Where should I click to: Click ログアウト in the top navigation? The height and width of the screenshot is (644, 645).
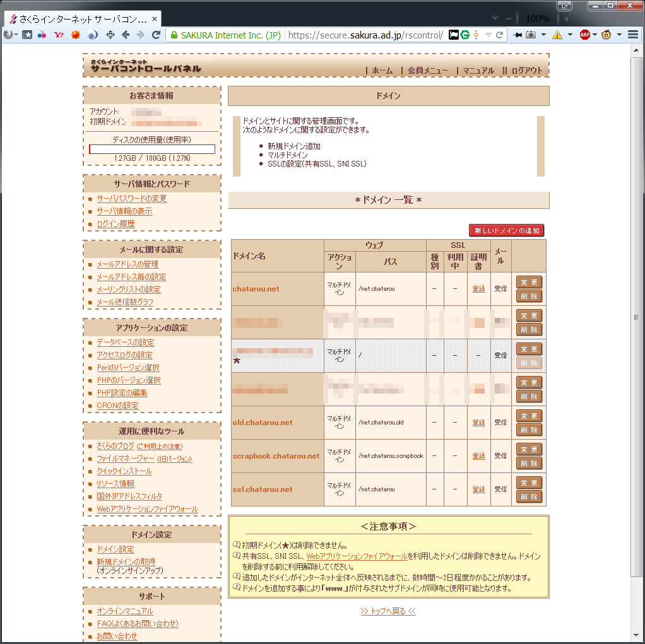pyautogui.click(x=527, y=71)
